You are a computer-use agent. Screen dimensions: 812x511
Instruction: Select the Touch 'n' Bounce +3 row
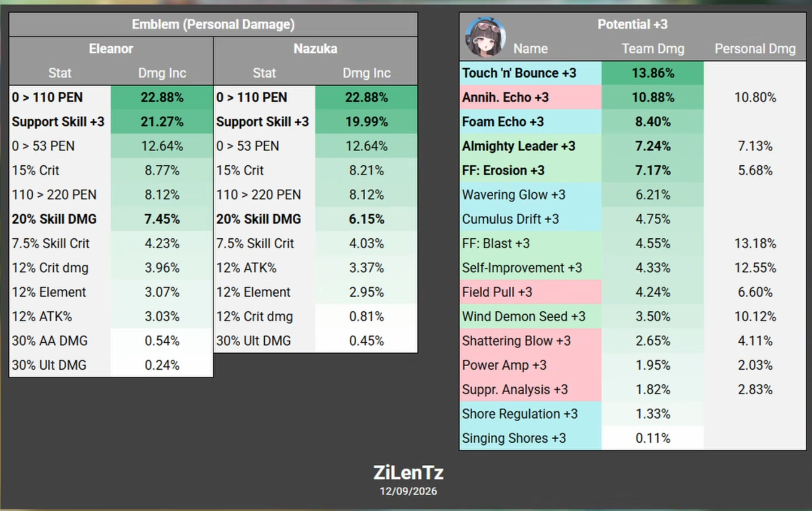click(x=632, y=73)
